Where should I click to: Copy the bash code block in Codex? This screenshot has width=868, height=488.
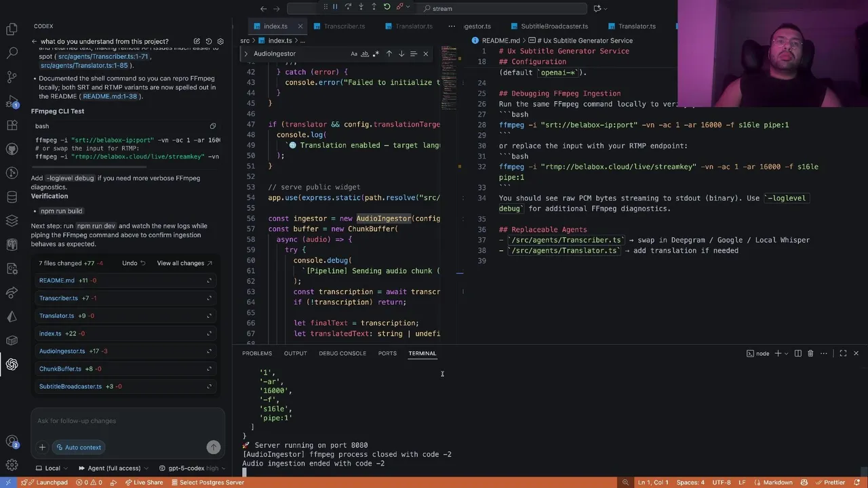coord(213,126)
